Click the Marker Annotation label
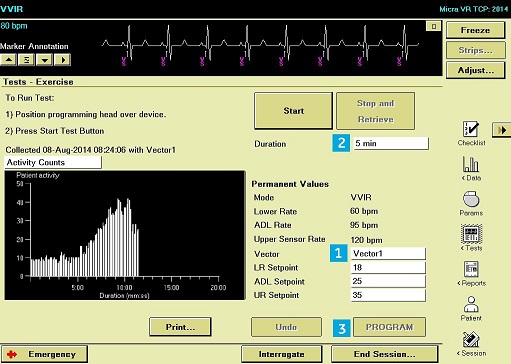The width and height of the screenshot is (511, 364). tap(34, 46)
